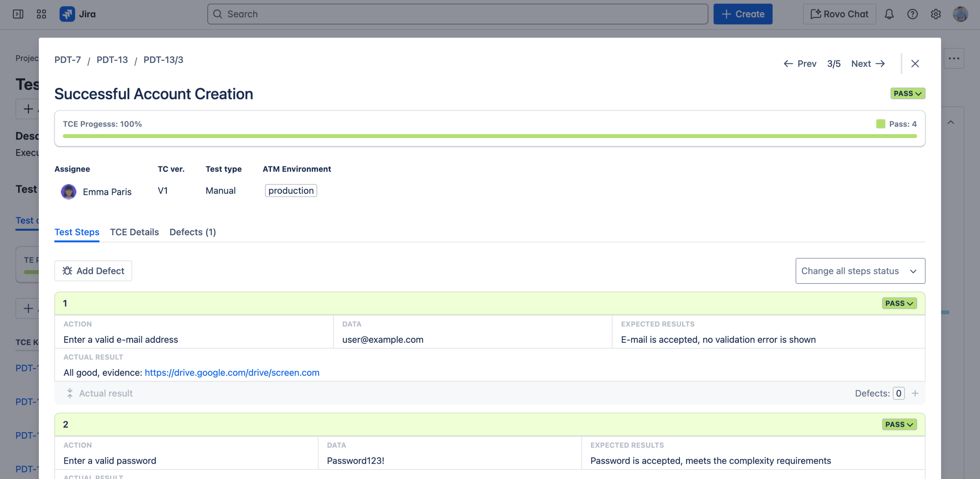
Task: Collapse the Actual result row icon
Action: click(x=70, y=393)
